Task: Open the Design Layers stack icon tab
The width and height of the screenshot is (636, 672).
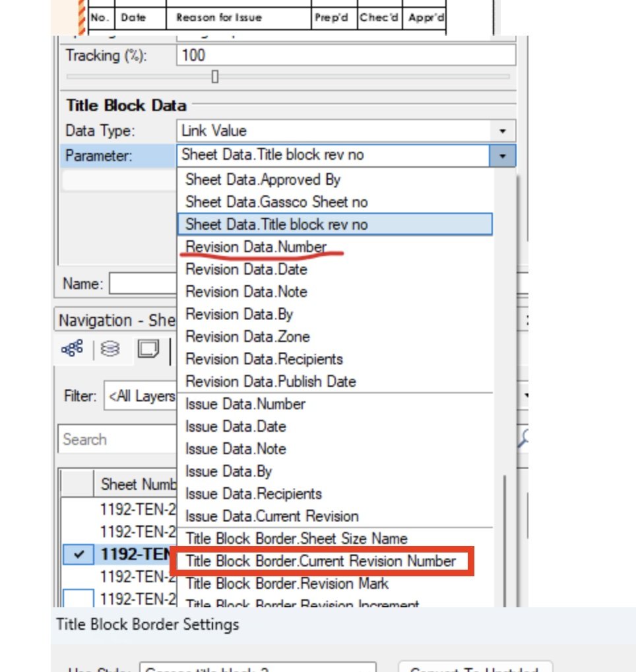Action: 110,350
